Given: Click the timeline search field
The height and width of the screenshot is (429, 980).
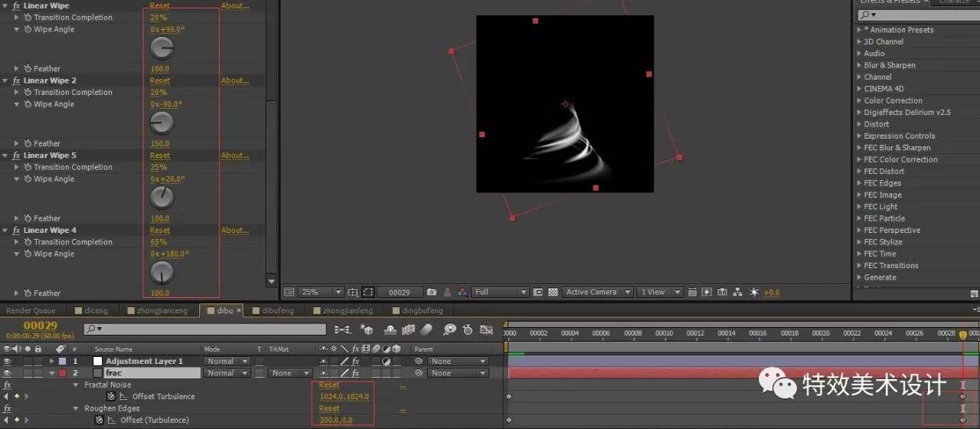Looking at the screenshot, I should (x=205, y=329).
